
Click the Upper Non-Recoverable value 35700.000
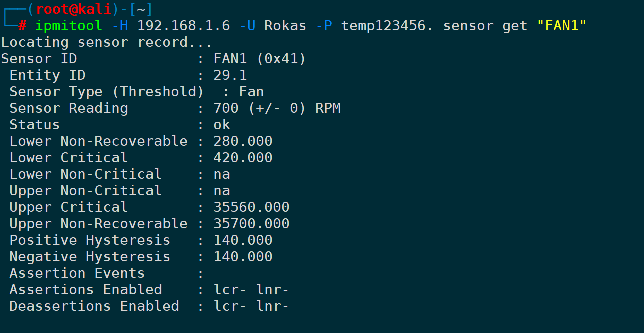(251, 224)
